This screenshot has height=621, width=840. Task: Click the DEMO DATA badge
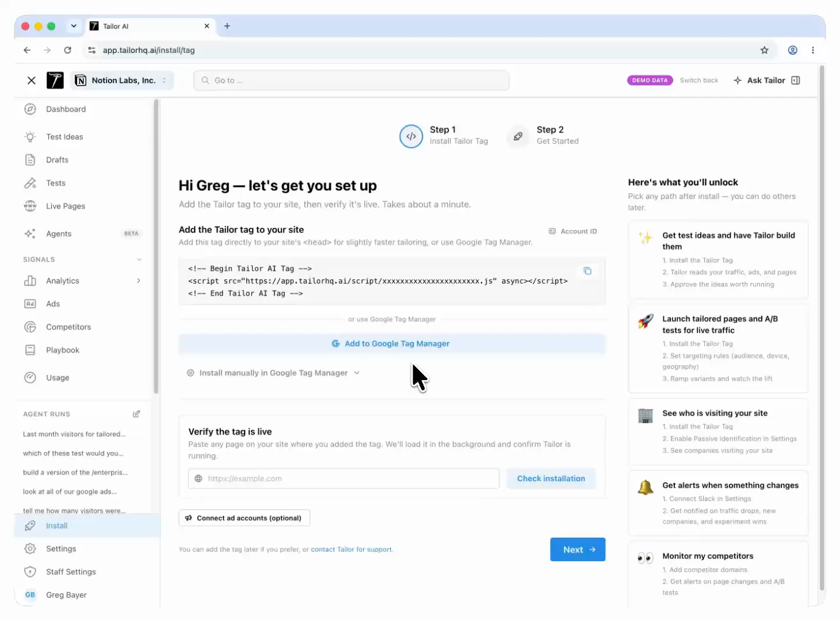[x=650, y=80]
